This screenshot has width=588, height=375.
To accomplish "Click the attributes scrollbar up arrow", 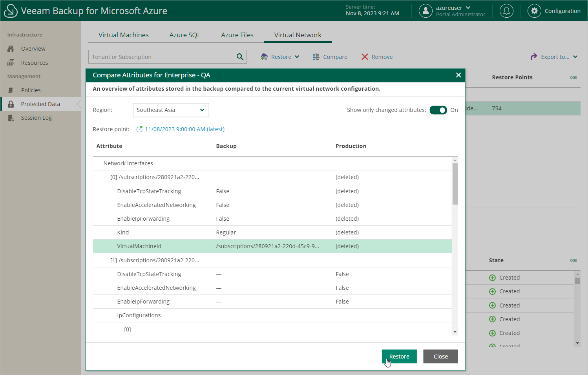I will tap(455, 160).
